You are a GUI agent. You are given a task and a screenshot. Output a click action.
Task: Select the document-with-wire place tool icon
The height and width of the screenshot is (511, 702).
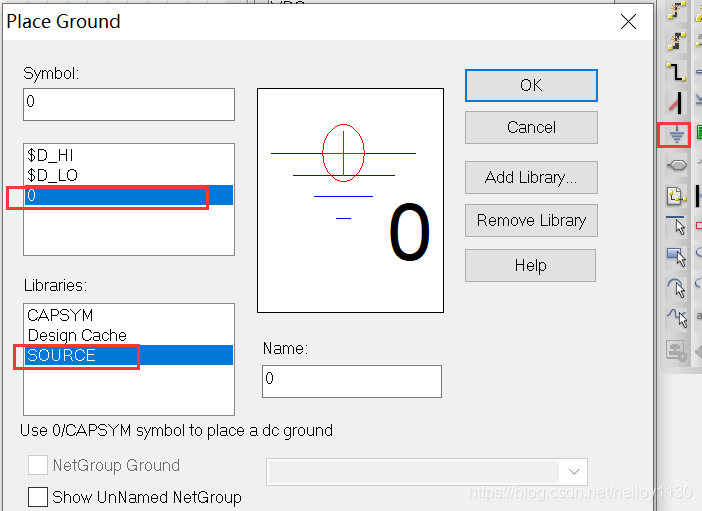pyautogui.click(x=676, y=196)
